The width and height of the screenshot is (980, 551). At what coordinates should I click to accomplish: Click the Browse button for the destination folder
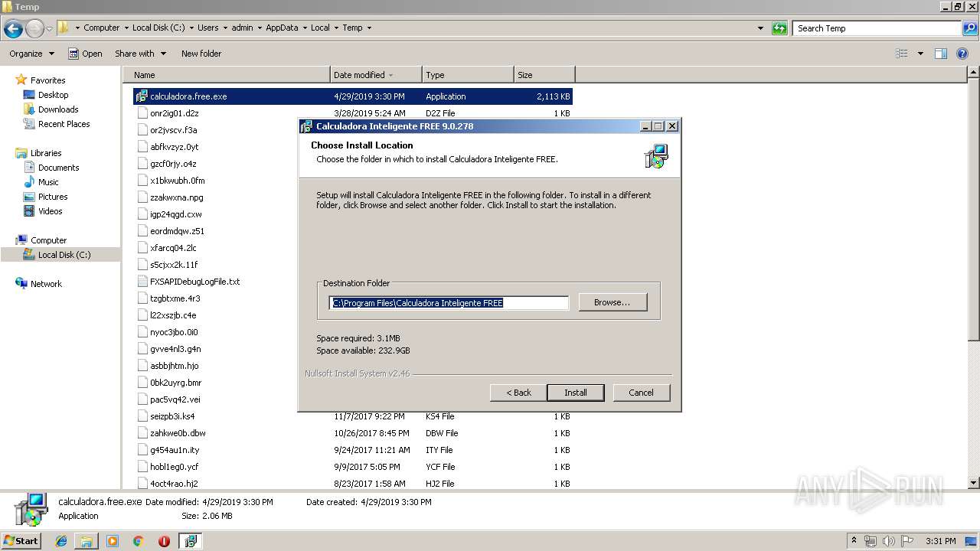pos(612,302)
